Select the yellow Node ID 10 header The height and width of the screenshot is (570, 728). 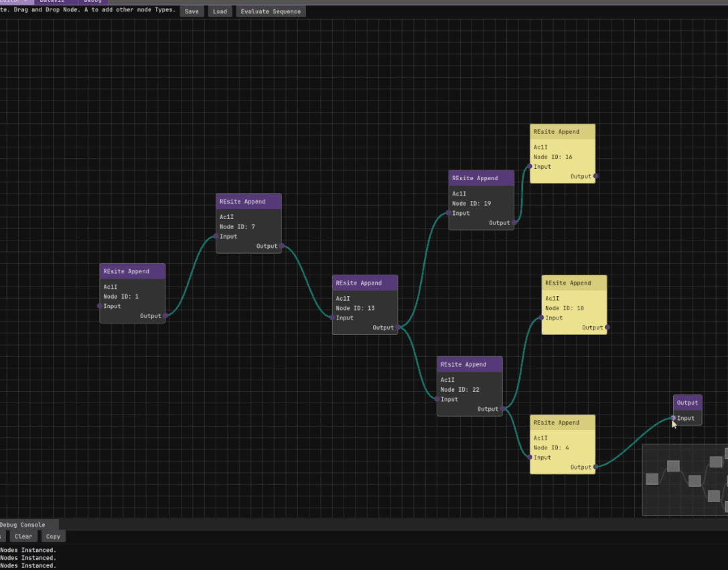[574, 283]
